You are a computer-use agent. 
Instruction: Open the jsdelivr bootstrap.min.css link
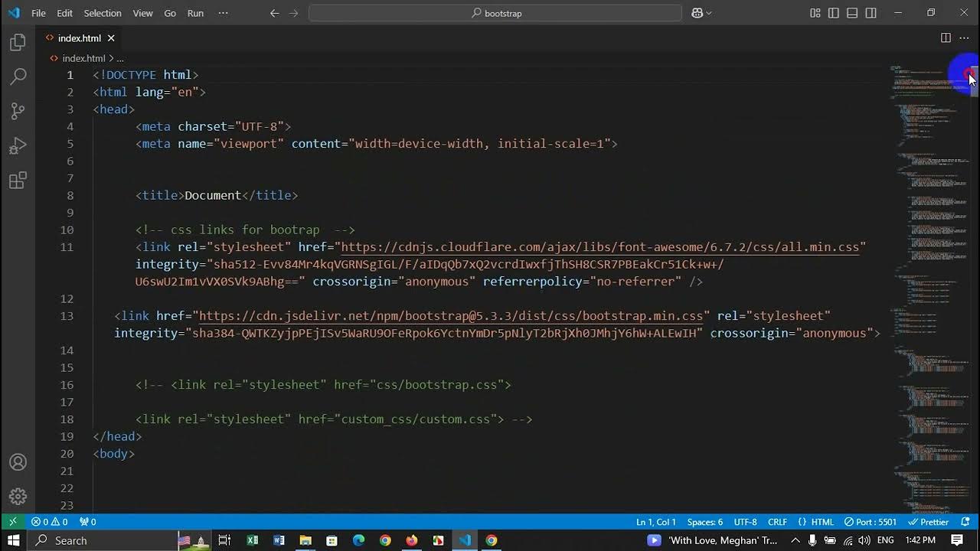click(451, 316)
